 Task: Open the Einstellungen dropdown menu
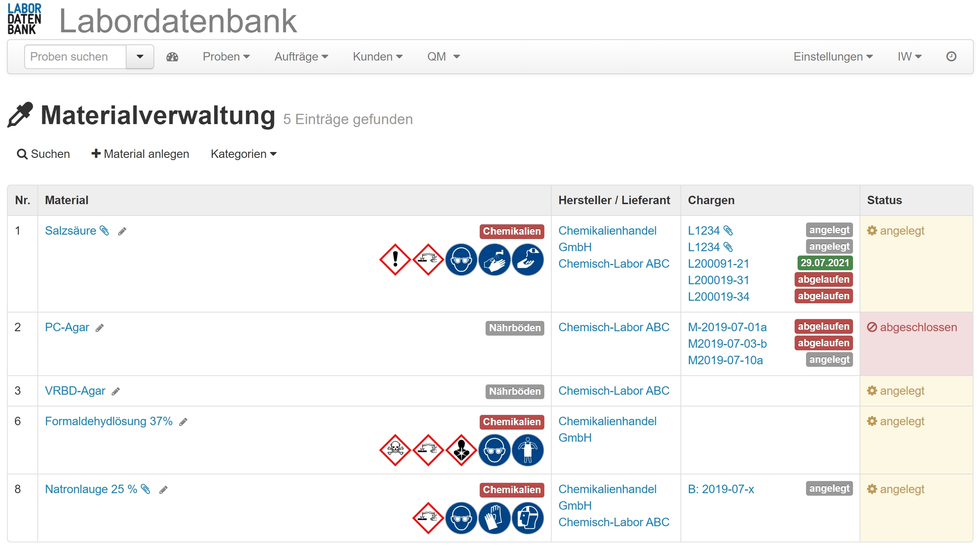click(x=833, y=57)
